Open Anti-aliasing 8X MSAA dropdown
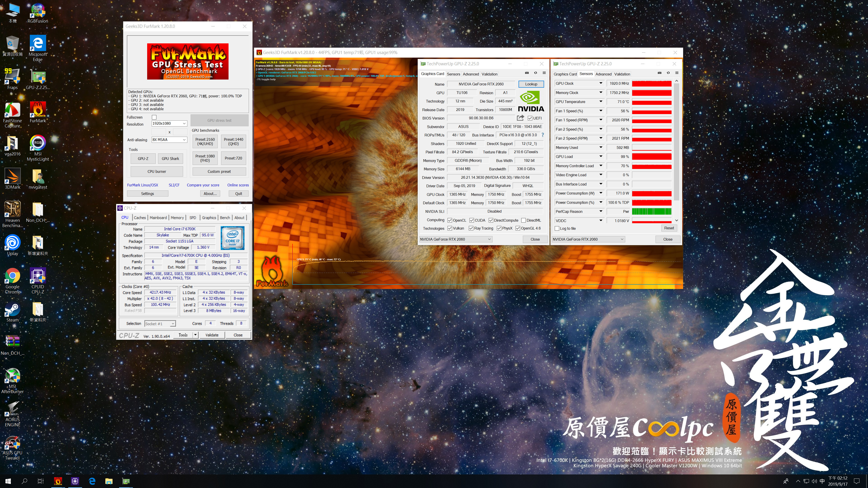Image resolution: width=868 pixels, height=488 pixels. click(169, 140)
